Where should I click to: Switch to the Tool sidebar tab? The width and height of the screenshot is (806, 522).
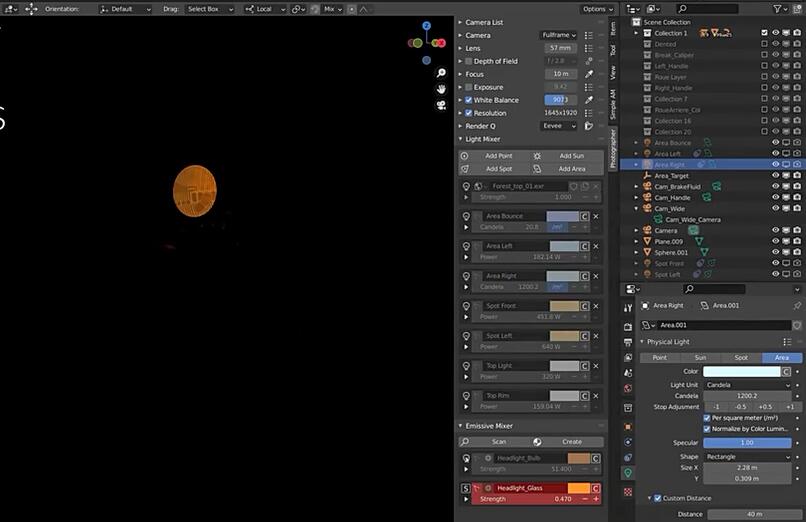click(x=613, y=50)
